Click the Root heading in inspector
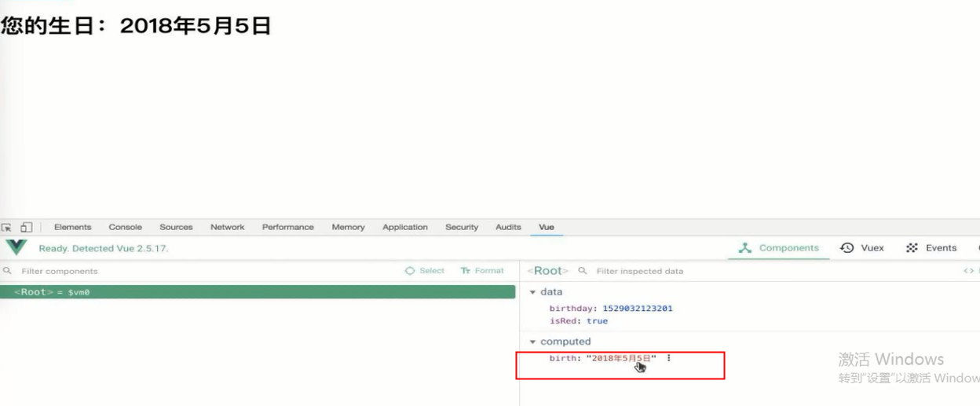Screen dimensions: 980x406 [548, 271]
